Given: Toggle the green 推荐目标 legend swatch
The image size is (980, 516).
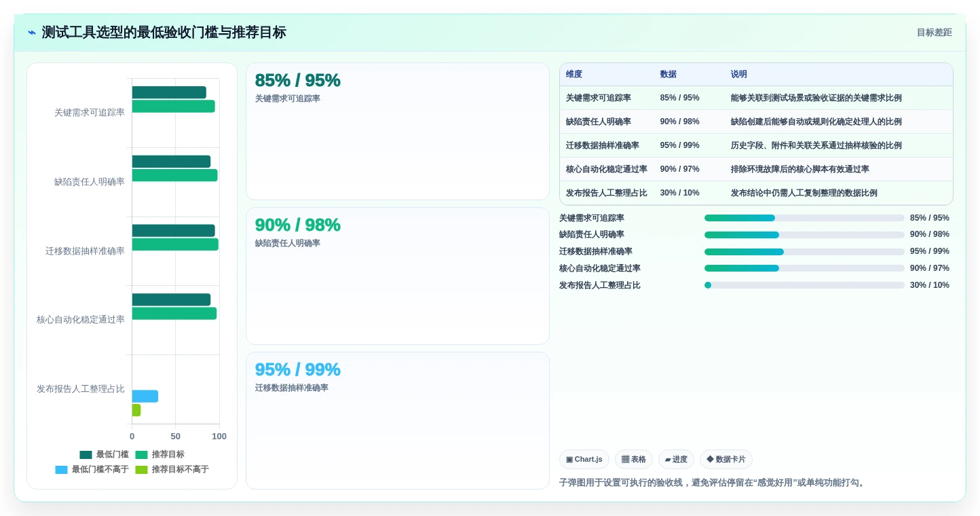Looking at the screenshot, I should pyautogui.click(x=141, y=455).
